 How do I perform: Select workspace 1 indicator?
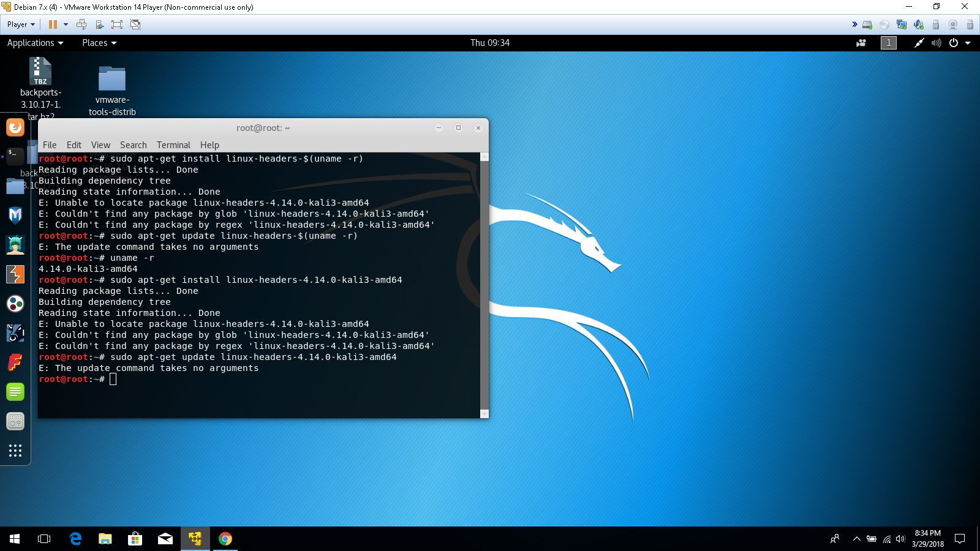(889, 43)
